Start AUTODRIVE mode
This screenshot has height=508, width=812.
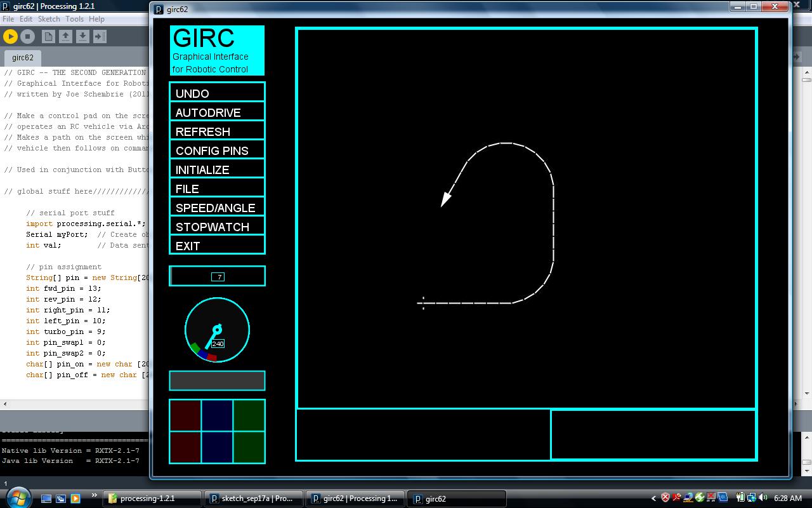(217, 112)
